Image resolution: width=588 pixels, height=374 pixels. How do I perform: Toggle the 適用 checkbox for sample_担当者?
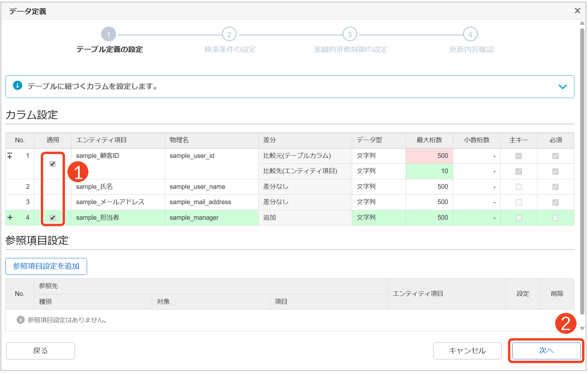pyautogui.click(x=53, y=218)
